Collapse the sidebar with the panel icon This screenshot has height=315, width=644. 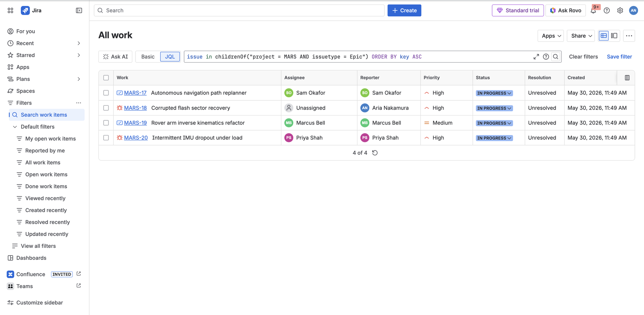[x=79, y=10]
